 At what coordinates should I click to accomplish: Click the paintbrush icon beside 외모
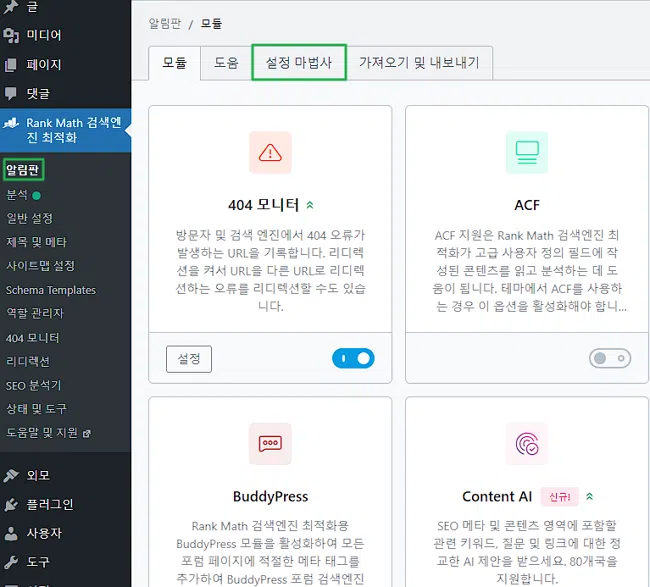[x=11, y=475]
